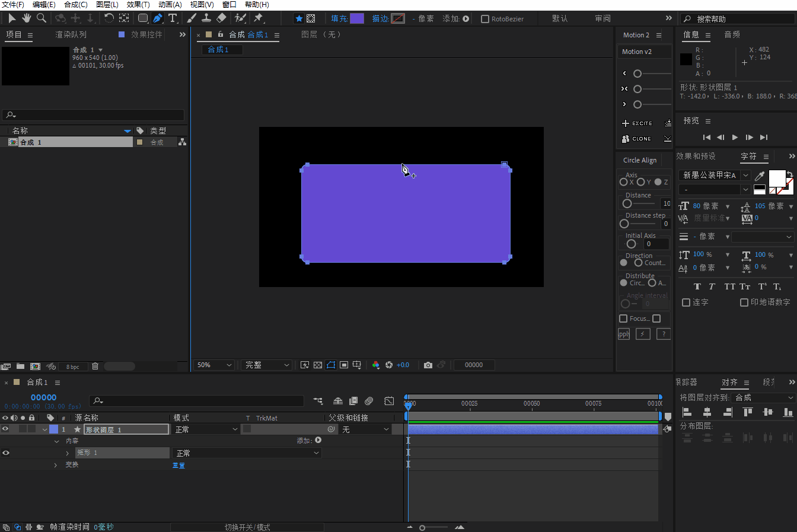Open the 动画(A) menu

coord(170,5)
